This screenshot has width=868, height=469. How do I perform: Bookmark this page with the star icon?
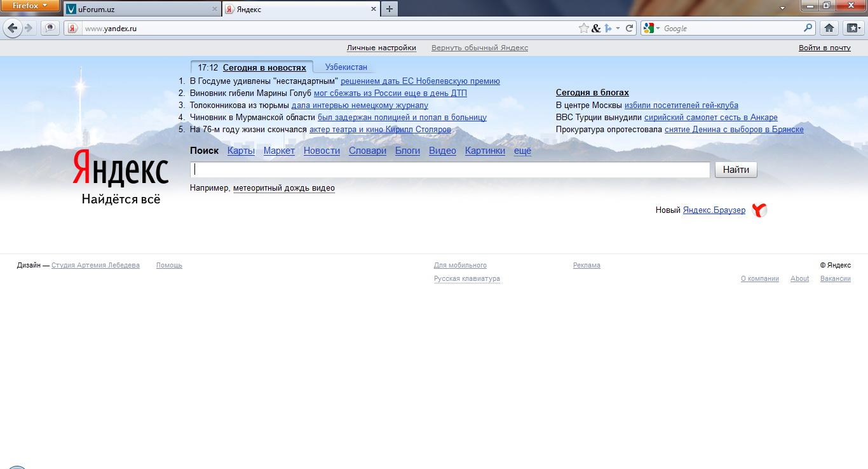pos(584,28)
